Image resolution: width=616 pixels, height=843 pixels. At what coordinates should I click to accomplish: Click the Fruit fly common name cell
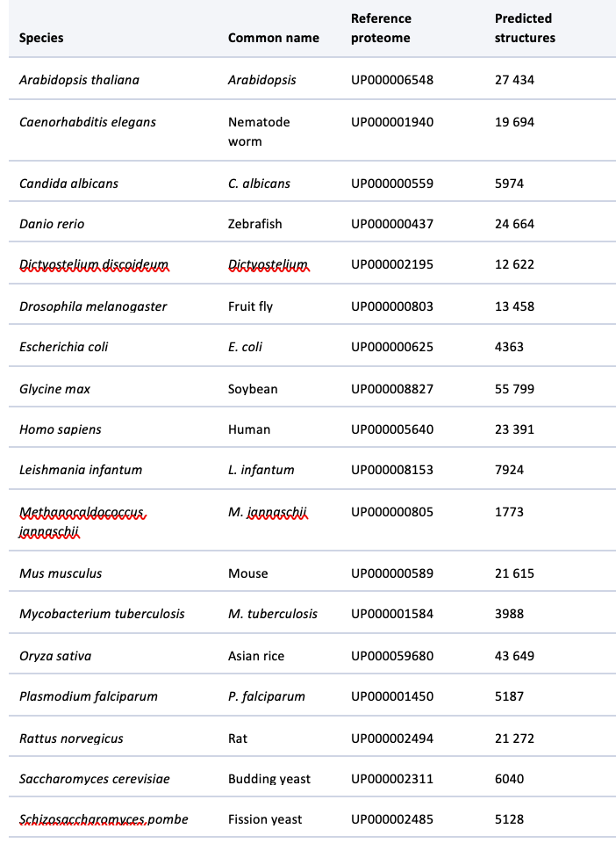pyautogui.click(x=250, y=306)
